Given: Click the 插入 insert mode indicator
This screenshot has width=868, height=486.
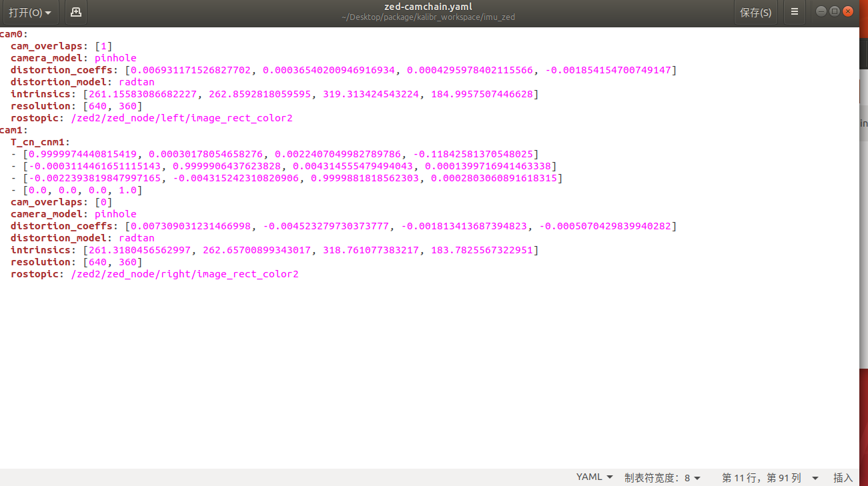Looking at the screenshot, I should [843, 477].
